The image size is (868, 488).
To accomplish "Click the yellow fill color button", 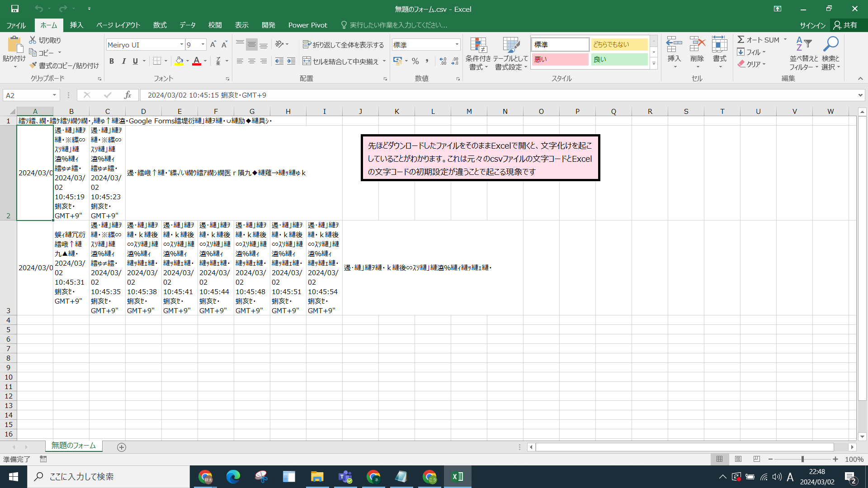I will click(179, 61).
